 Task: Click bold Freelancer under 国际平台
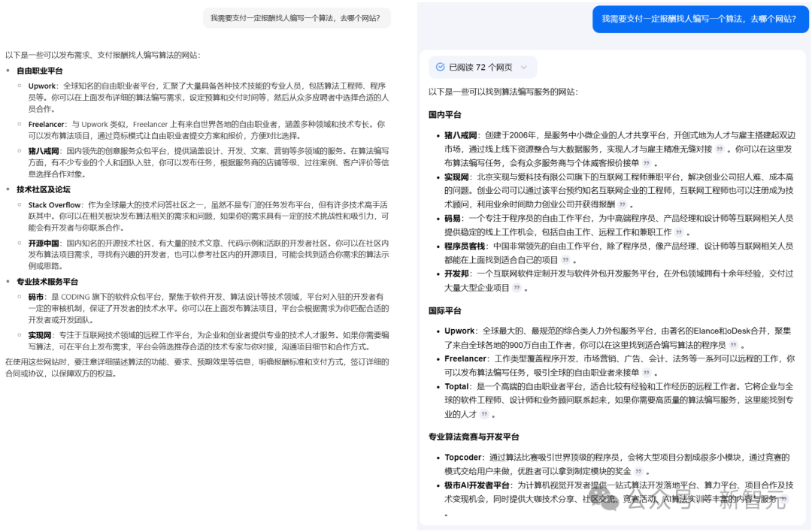465,358
